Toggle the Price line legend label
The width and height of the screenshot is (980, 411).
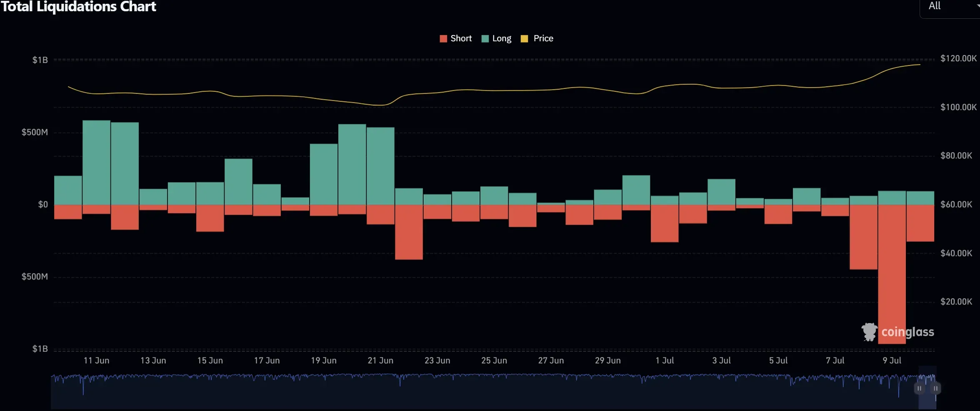[543, 38]
